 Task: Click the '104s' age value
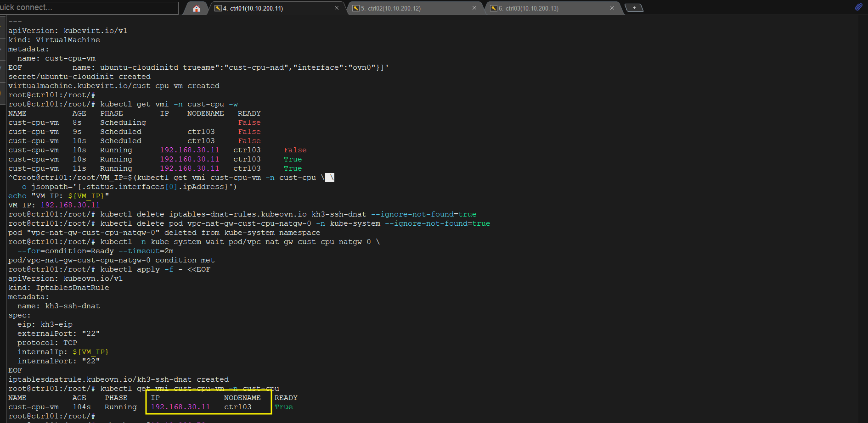(x=82, y=407)
